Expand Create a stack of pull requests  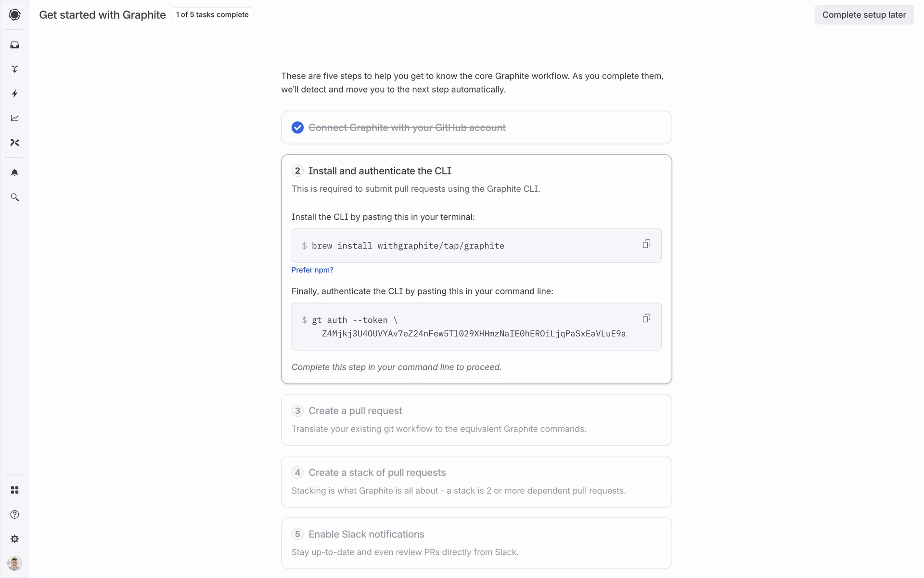[x=377, y=473]
